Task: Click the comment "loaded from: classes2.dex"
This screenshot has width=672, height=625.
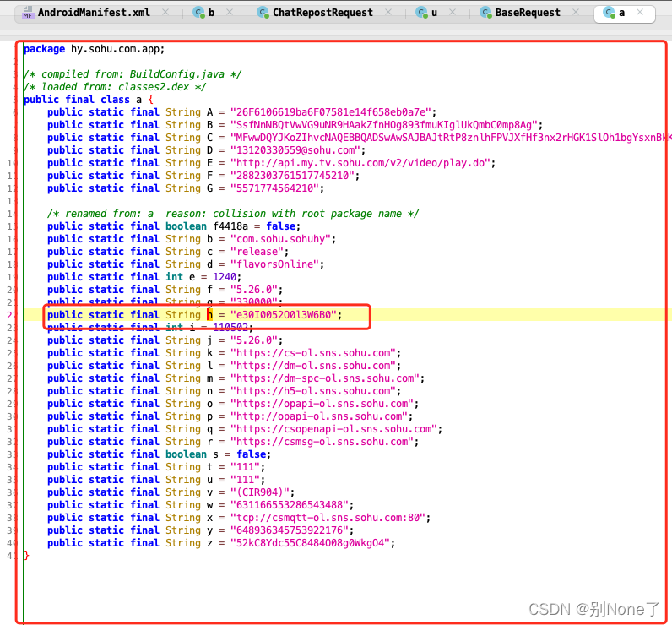Action: click(115, 87)
